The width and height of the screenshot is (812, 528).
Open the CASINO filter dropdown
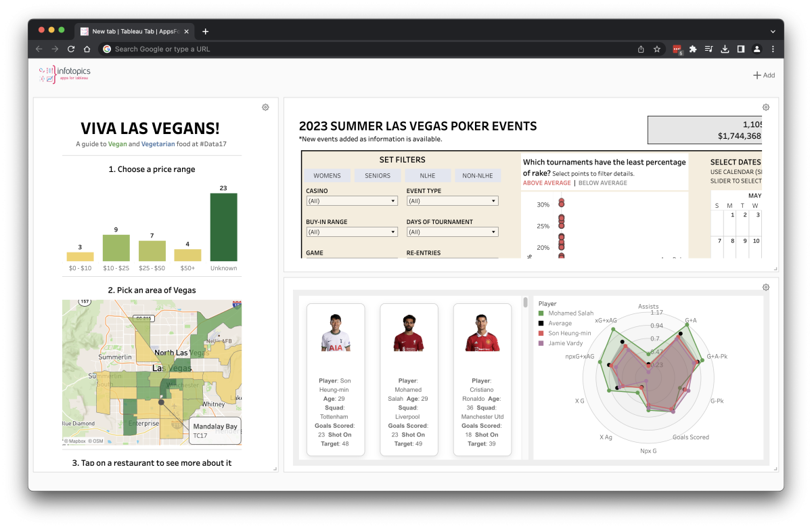[x=351, y=200]
